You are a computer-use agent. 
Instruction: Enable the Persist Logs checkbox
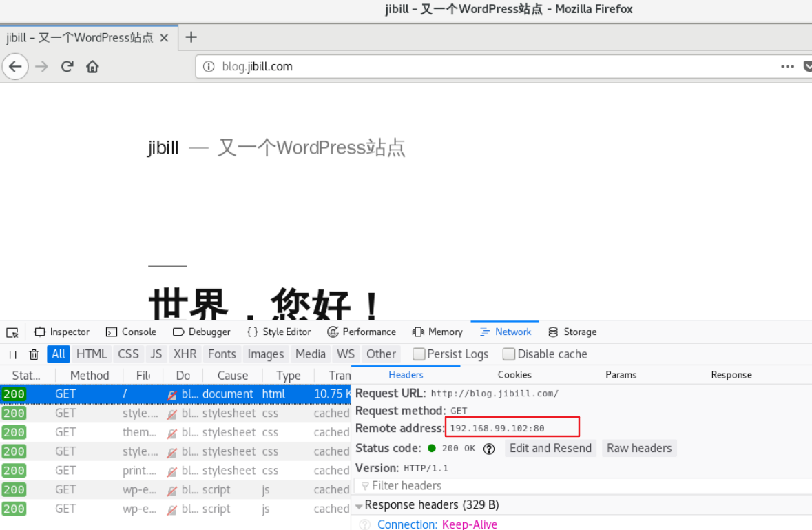coord(419,354)
